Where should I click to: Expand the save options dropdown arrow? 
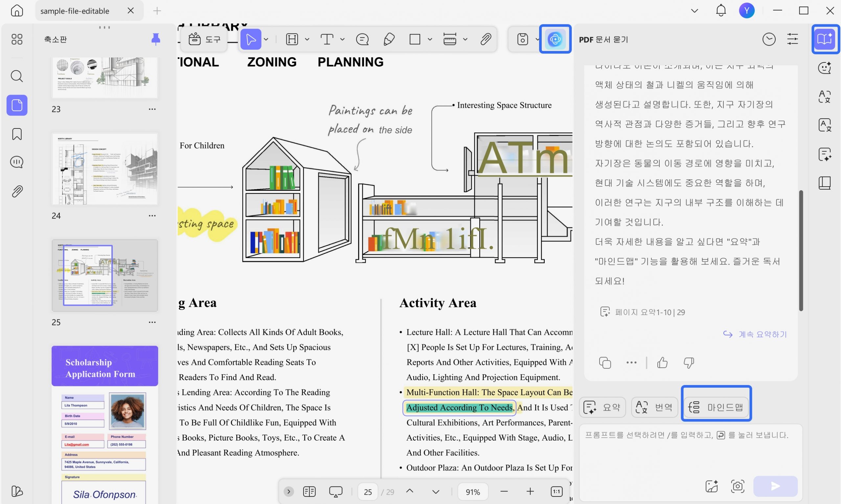pyautogui.click(x=537, y=39)
